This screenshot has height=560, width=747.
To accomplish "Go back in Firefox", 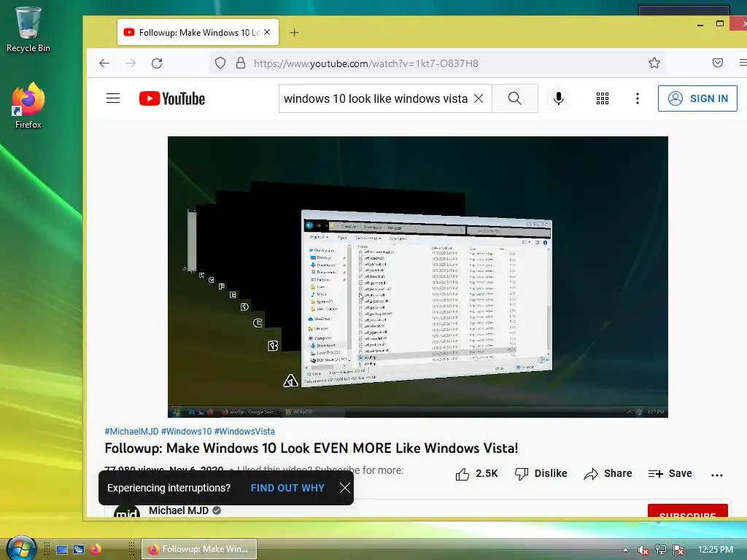I will [104, 63].
